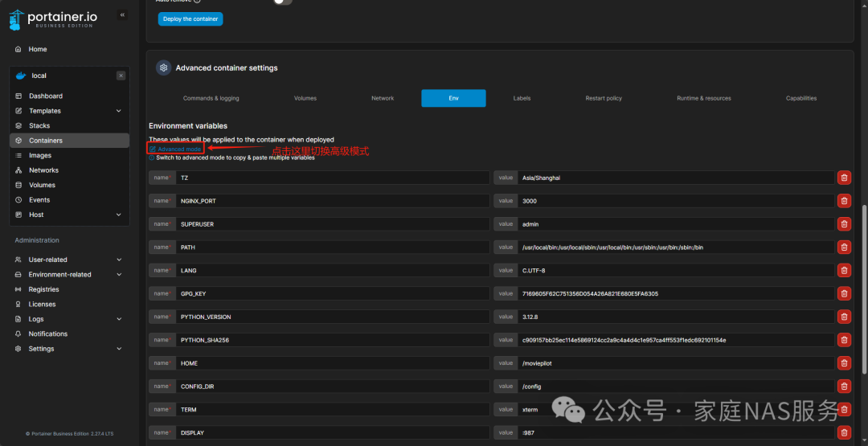Remove the SUPERUSER variable via trash icon
Screen dimensions: 868x446
tap(844, 224)
